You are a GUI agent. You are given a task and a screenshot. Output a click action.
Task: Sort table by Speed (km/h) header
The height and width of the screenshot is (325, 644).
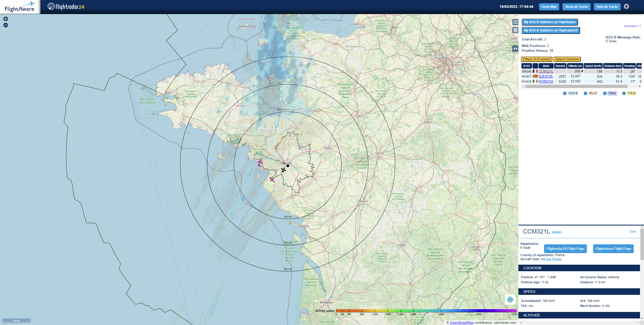(593, 66)
